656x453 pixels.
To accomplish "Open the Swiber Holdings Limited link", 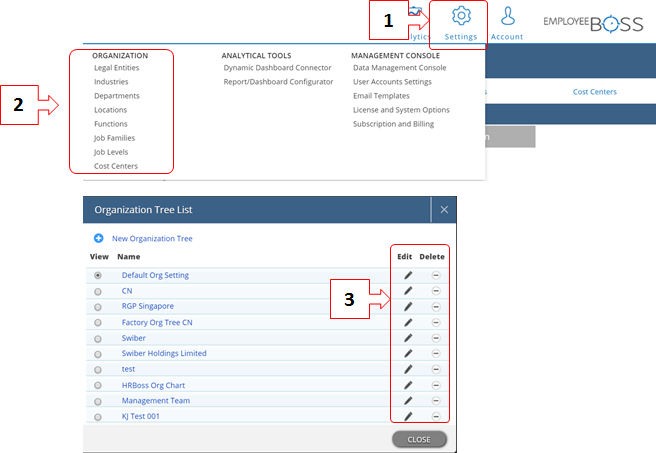I will (164, 353).
